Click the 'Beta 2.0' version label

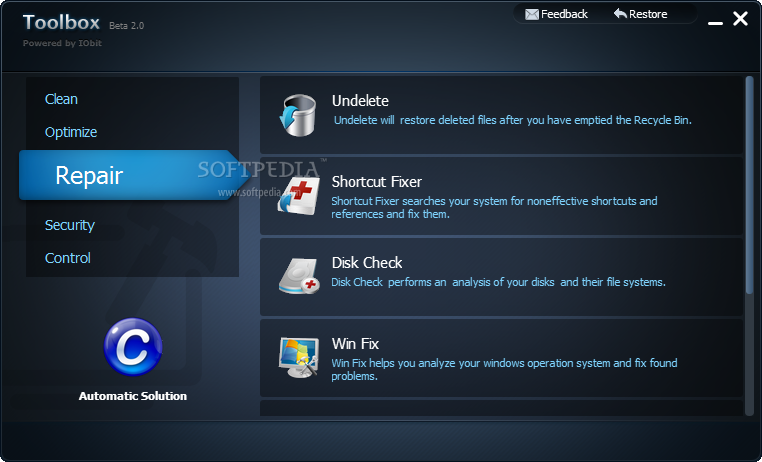(126, 26)
